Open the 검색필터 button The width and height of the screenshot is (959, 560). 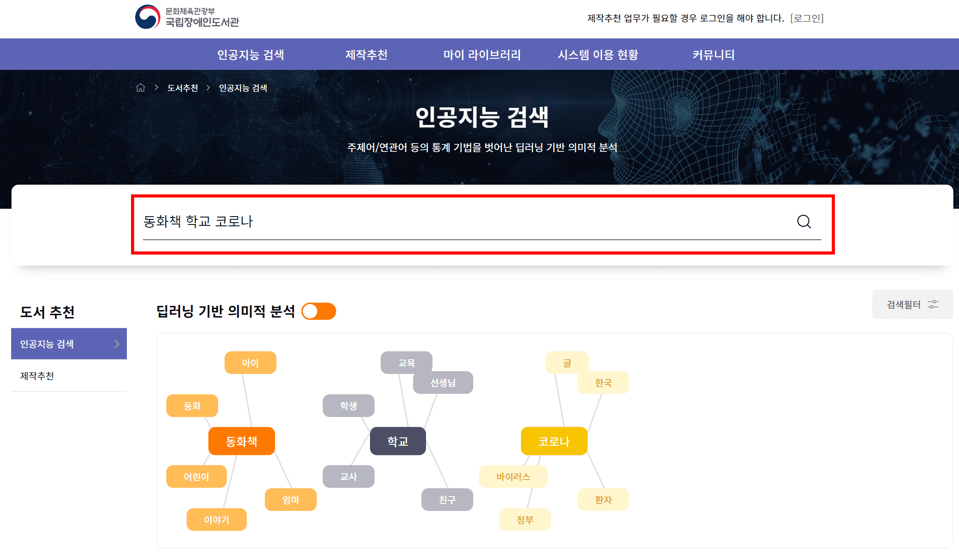tap(912, 304)
